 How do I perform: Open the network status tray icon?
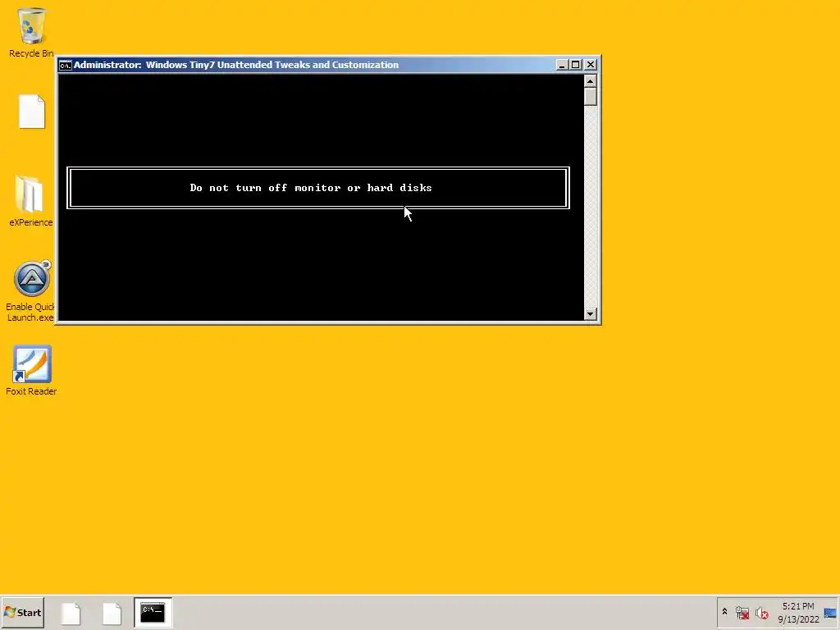click(x=742, y=613)
